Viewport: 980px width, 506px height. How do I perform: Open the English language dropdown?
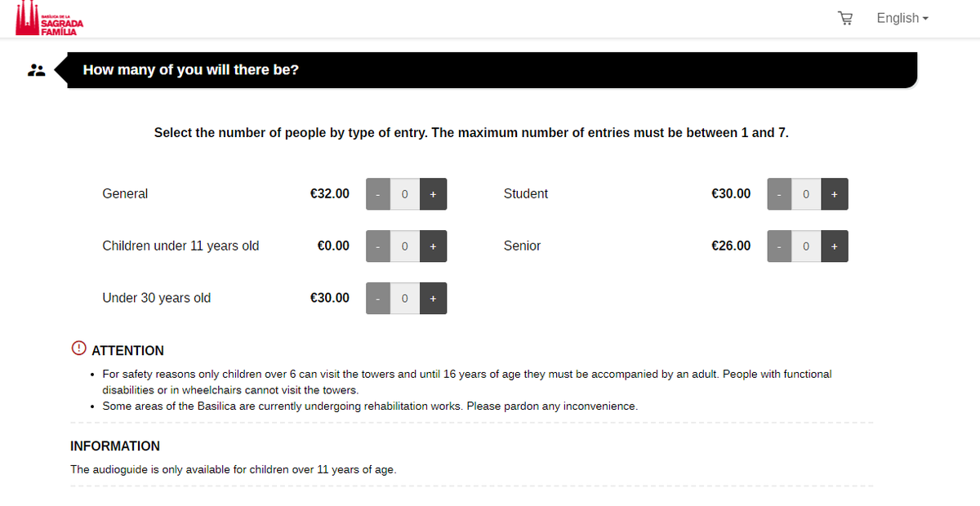[902, 18]
